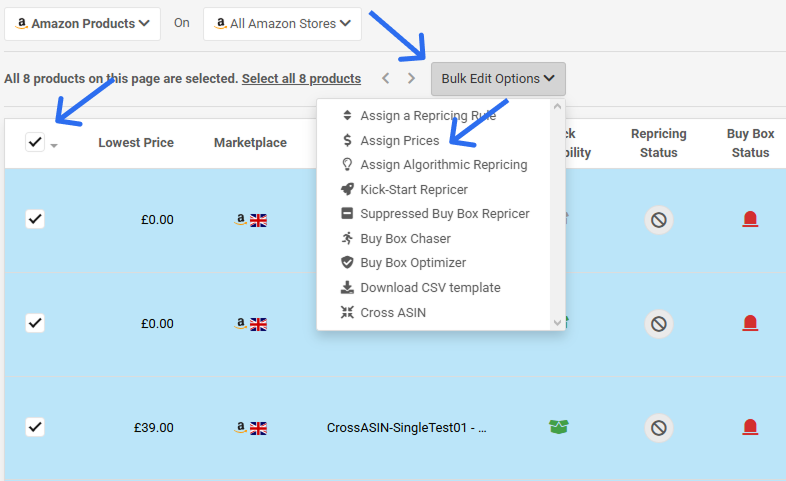Click the first row Amazon UK marketplace icon
Viewport: 786px width, 481px height.
(x=251, y=220)
